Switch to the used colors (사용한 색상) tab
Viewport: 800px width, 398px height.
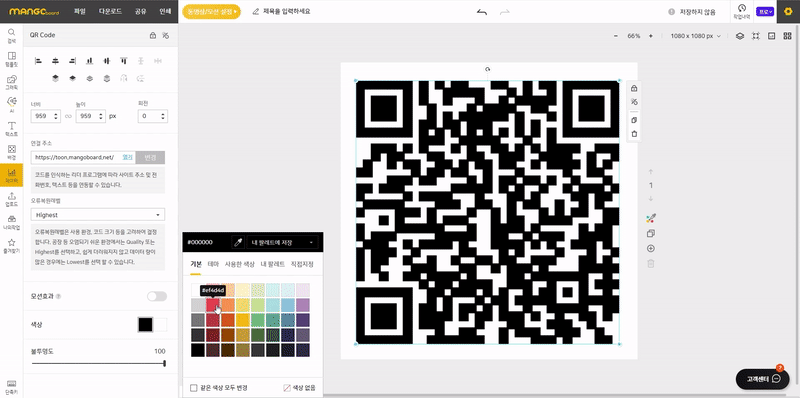pos(240,264)
